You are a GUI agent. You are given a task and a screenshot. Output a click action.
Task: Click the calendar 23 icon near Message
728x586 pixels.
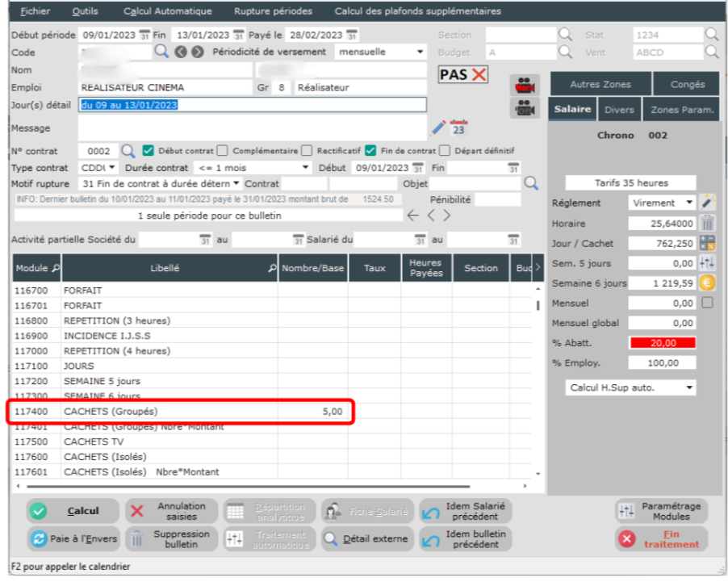[458, 128]
